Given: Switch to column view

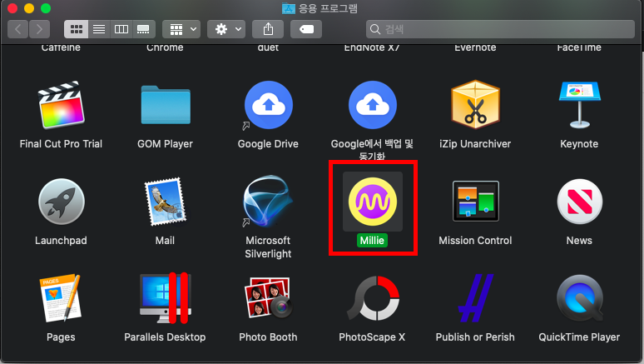Looking at the screenshot, I should 121,29.
